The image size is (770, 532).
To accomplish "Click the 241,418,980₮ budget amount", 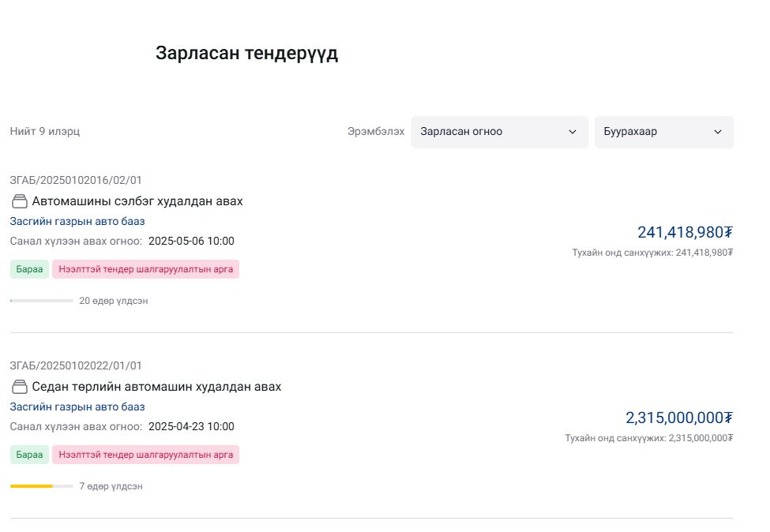I will click(685, 232).
